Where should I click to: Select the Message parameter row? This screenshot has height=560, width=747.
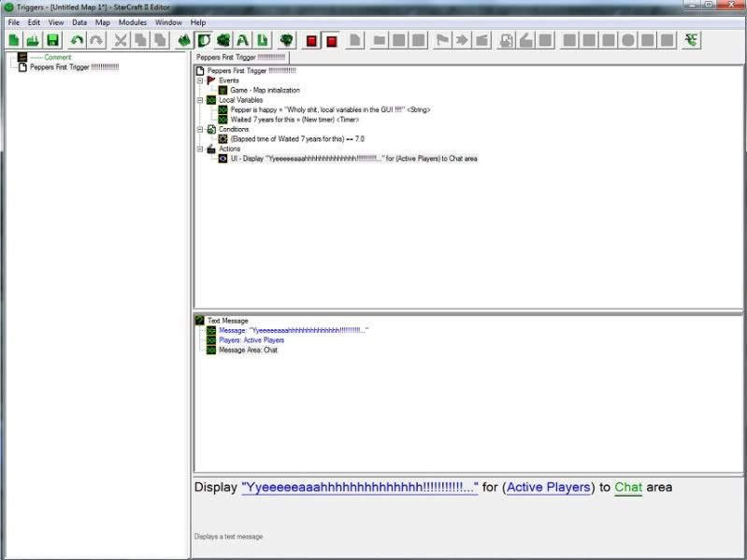(294, 330)
